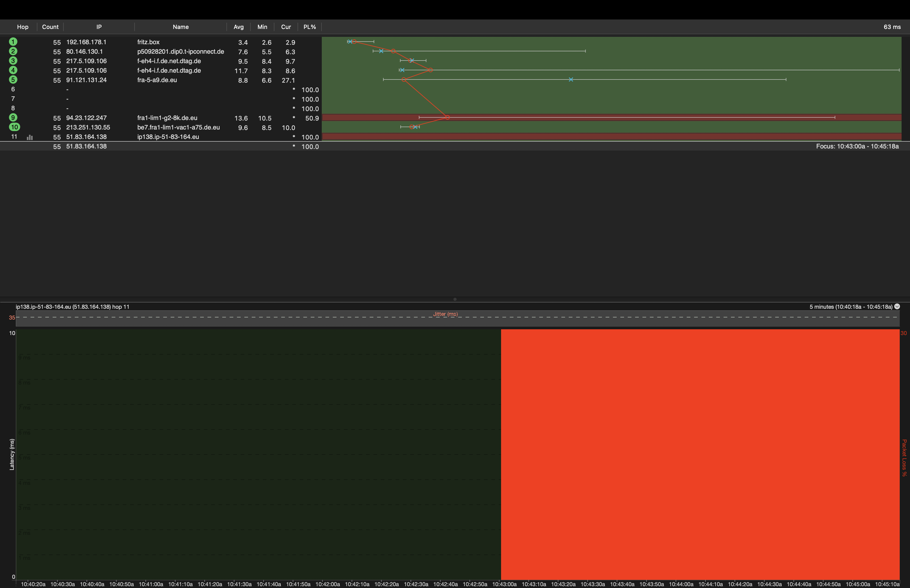Click IP 217.5.109.106 in hop 4 row
Screen dimensions: 910x588
click(x=86, y=71)
